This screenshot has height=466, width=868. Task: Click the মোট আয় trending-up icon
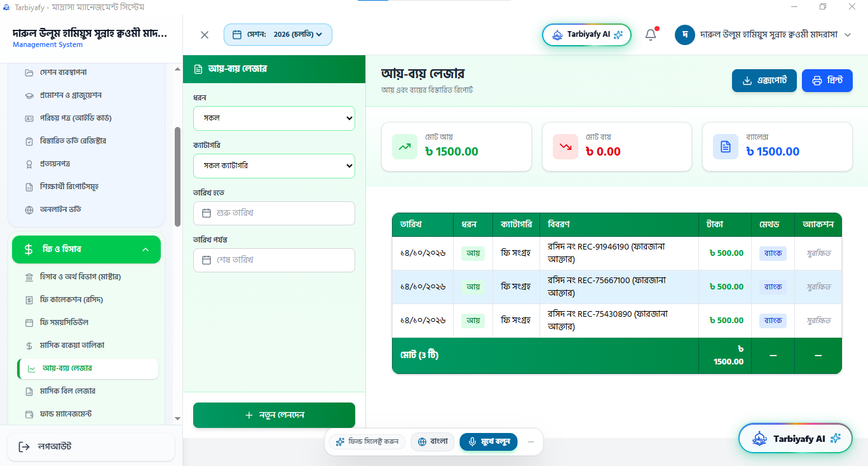[405, 147]
